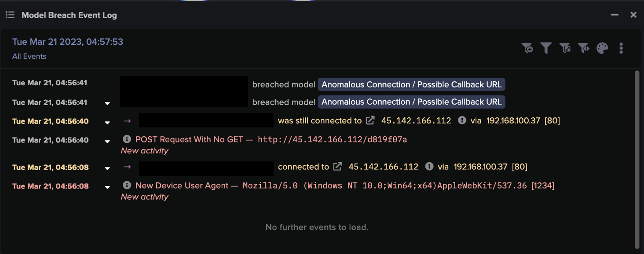Image resolution: width=644 pixels, height=254 pixels.
Task: Open the expand filters pop-out icon
Action: 565,48
